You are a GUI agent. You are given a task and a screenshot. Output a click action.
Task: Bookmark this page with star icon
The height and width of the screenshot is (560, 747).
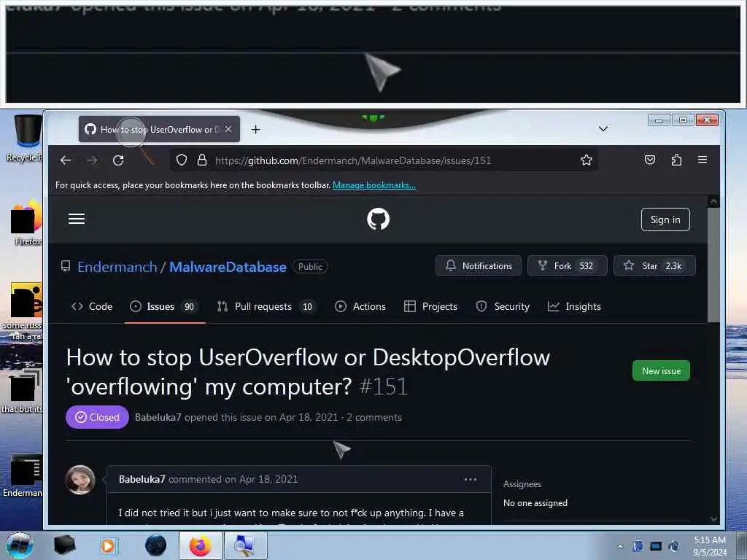coord(587,160)
